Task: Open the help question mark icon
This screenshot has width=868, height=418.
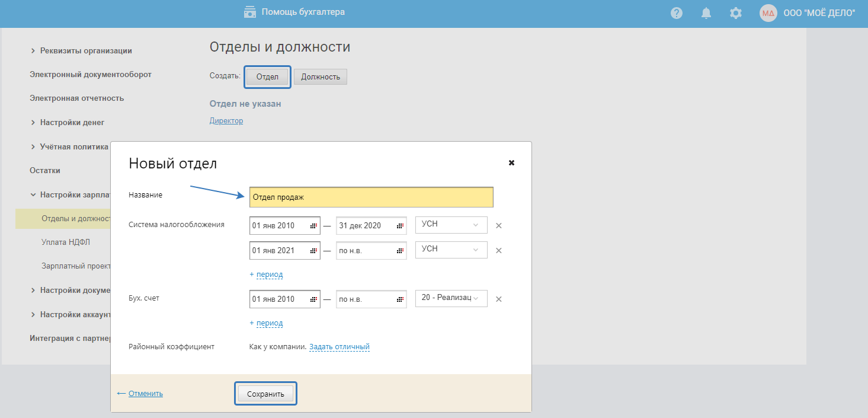Action: tap(677, 13)
